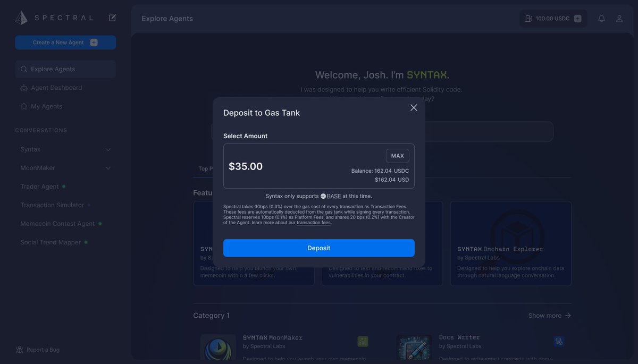Click the MAX amount button
The width and height of the screenshot is (638, 364).
coord(398,156)
